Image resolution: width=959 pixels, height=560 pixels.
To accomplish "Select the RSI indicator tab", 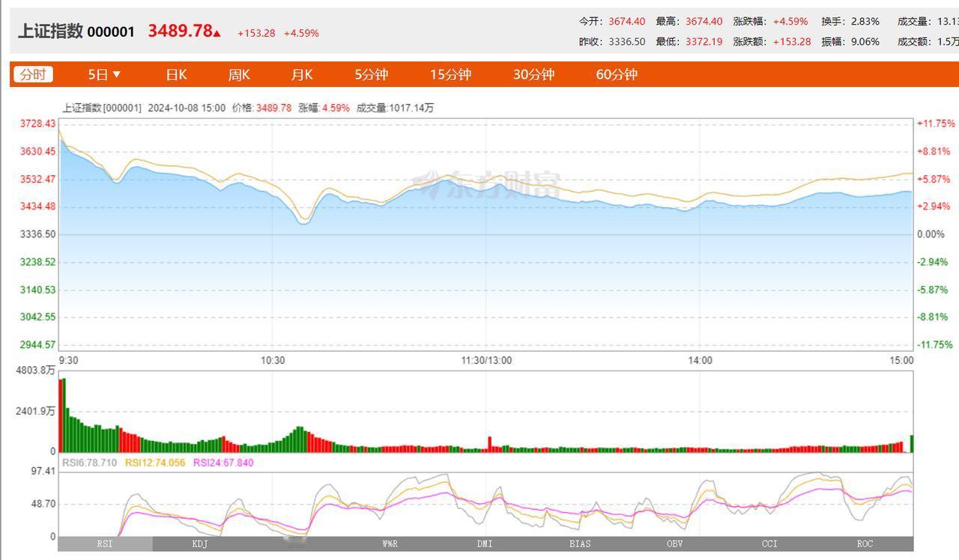I will (x=105, y=544).
